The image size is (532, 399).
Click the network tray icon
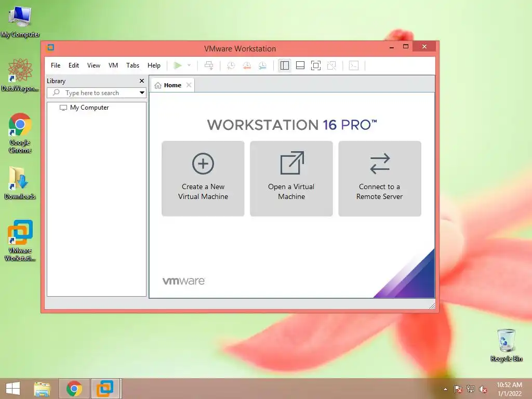[471, 389]
